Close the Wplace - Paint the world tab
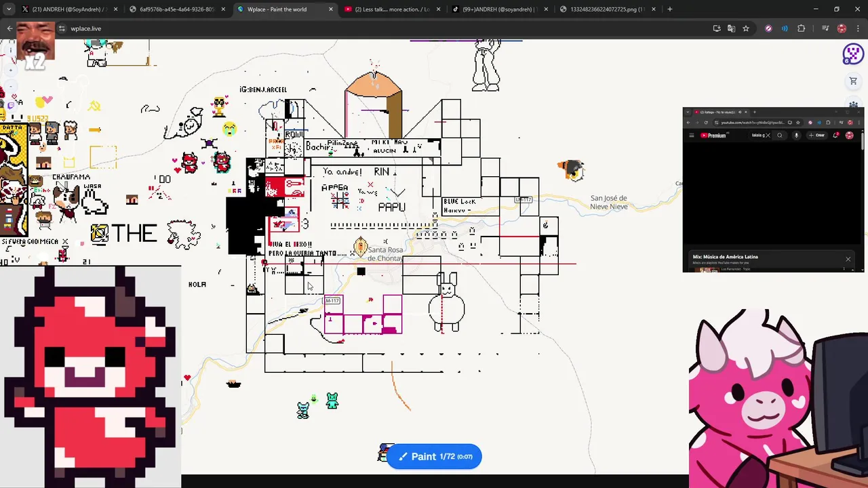This screenshot has height=488, width=868. pyautogui.click(x=331, y=9)
